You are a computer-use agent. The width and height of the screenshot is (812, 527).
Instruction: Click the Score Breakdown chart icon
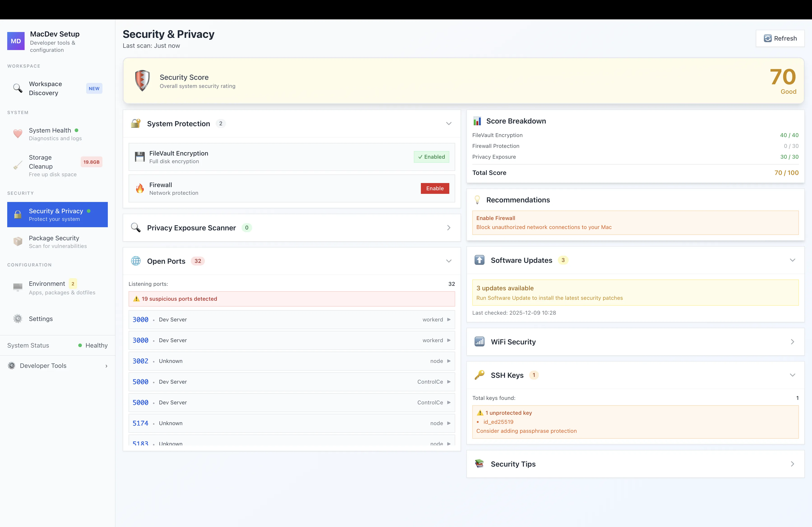coord(477,121)
